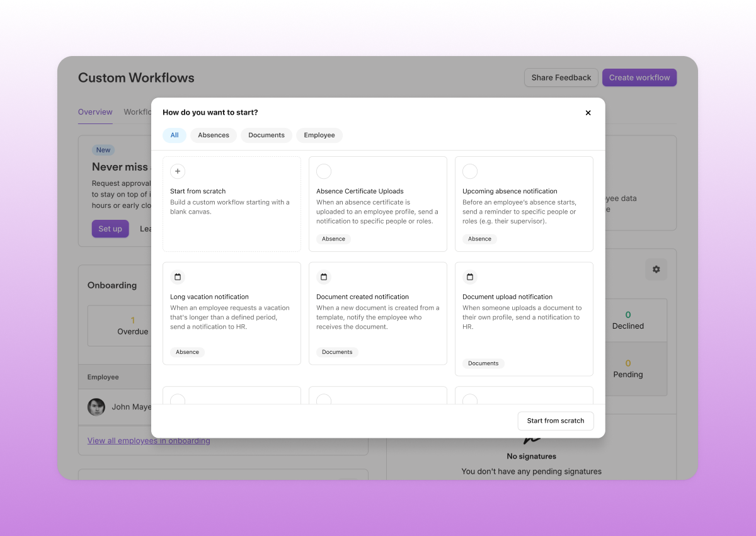Image resolution: width=756 pixels, height=536 pixels.
Task: Filter templates by Absences
Action: coord(213,135)
